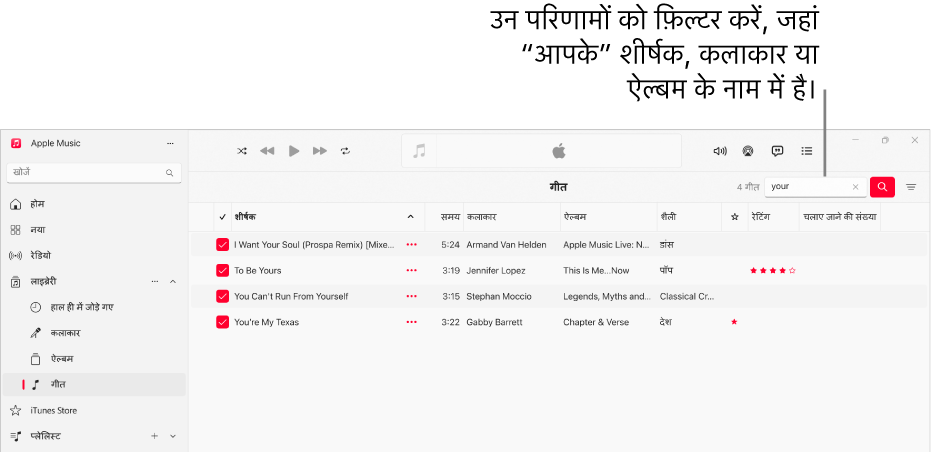Click the Apple Music app icon
The height and width of the screenshot is (452, 934).
click(16, 143)
